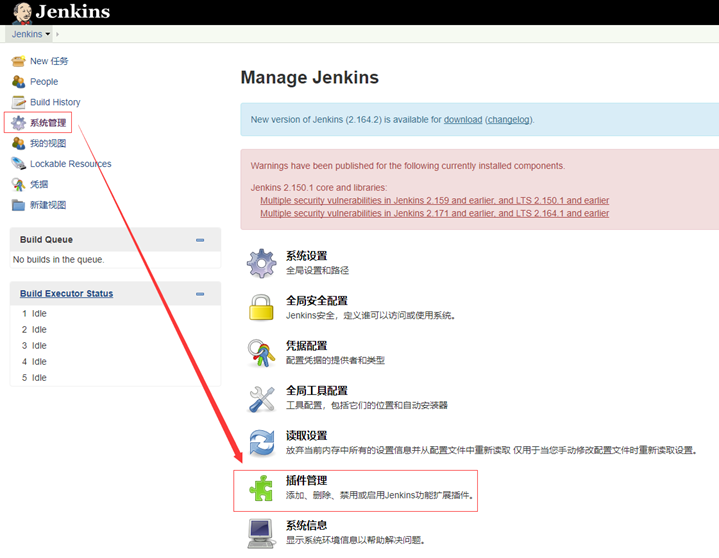Click executor row "4 Idle"
The width and height of the screenshot is (719, 558).
34,362
